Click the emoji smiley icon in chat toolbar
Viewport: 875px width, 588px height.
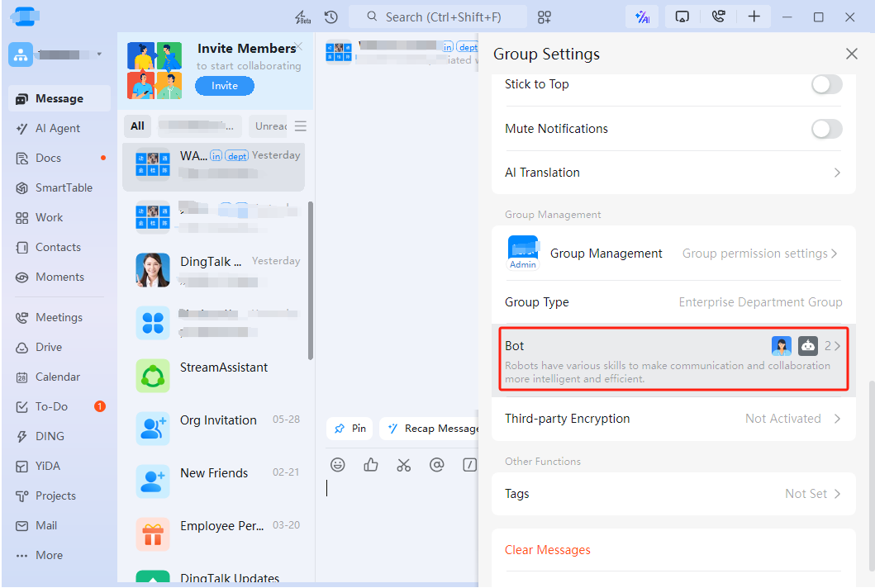tap(337, 465)
